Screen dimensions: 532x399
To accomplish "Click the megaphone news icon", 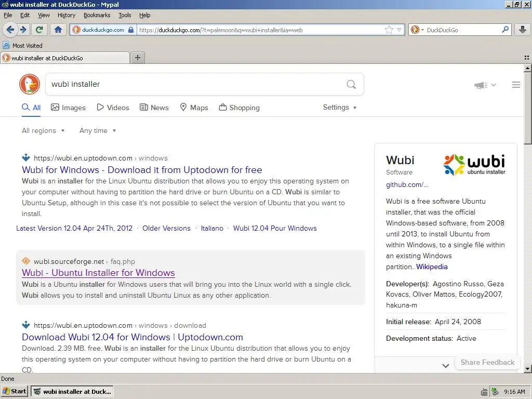I will pyautogui.click(x=481, y=85).
